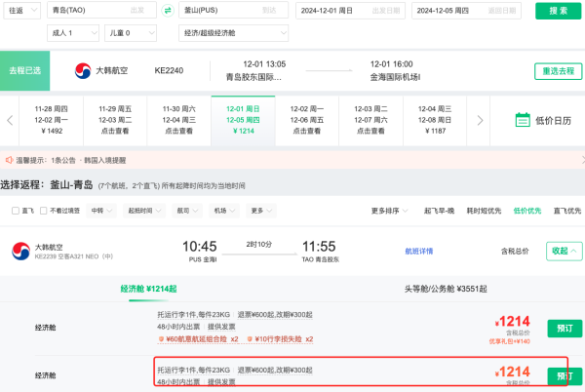Click the 11:55 arrival time
This screenshot has width=585, height=392.
[319, 247]
